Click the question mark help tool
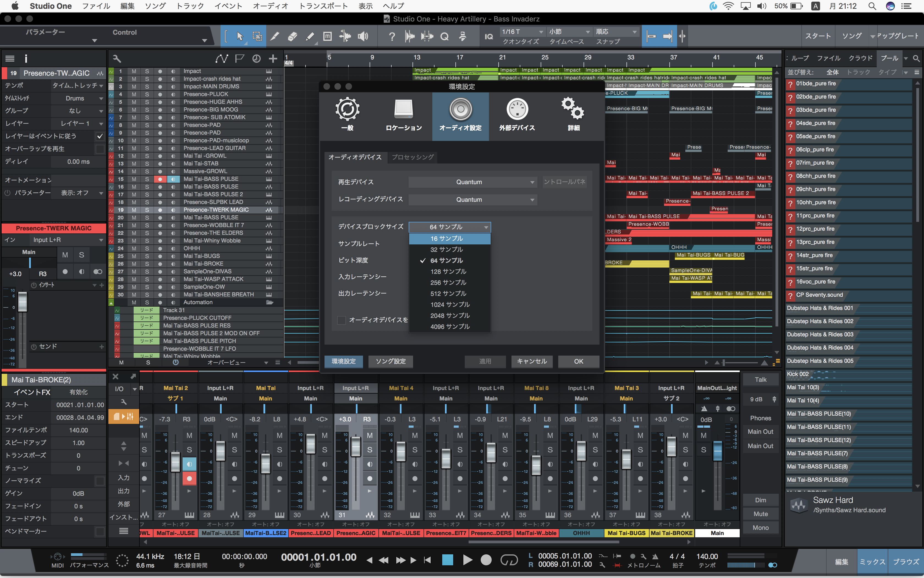Image resolution: width=924 pixels, height=578 pixels. click(392, 37)
